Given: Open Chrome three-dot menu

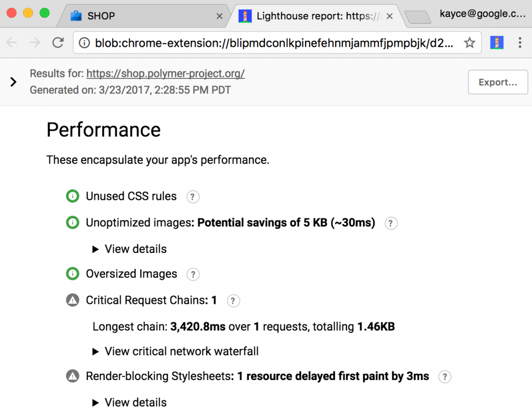Looking at the screenshot, I should pos(520,43).
